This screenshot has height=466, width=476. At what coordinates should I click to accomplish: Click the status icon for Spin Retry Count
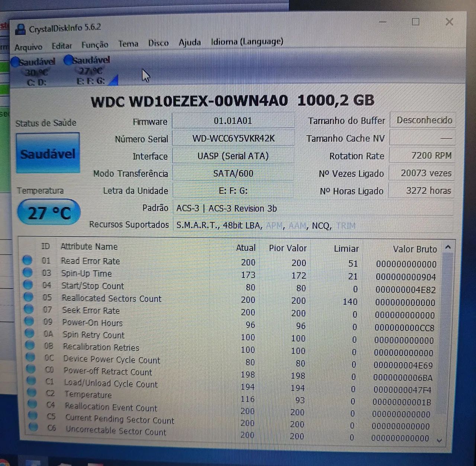pos(30,333)
